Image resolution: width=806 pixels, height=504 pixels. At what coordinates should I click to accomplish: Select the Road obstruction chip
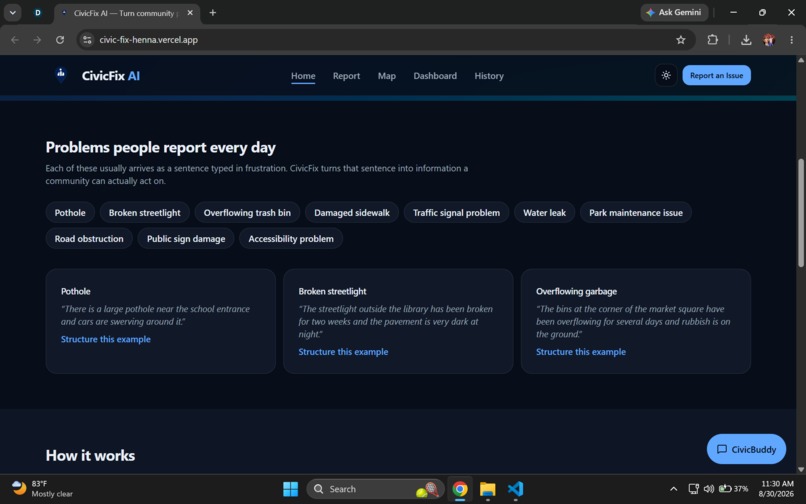[89, 239]
